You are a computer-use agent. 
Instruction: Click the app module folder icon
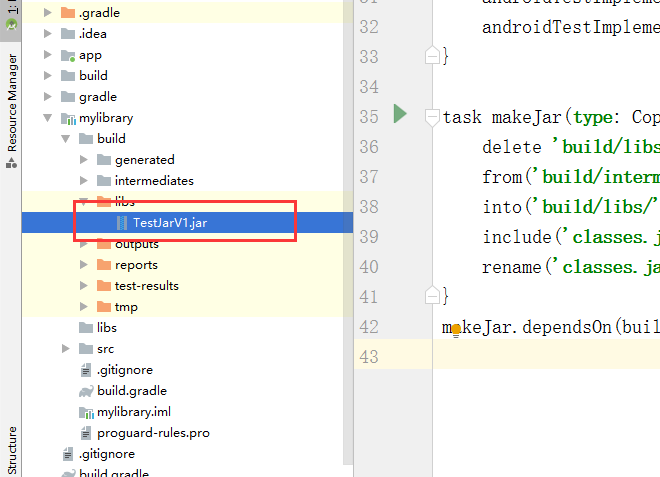tap(68, 55)
